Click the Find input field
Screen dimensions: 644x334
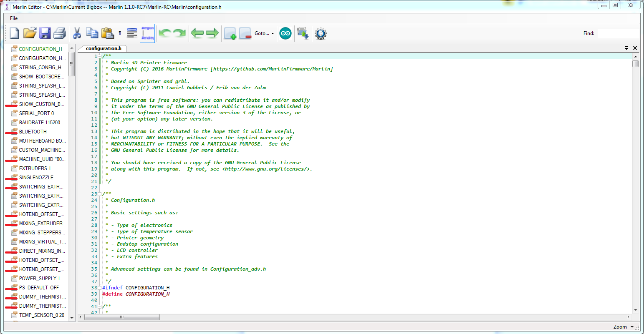[618, 33]
